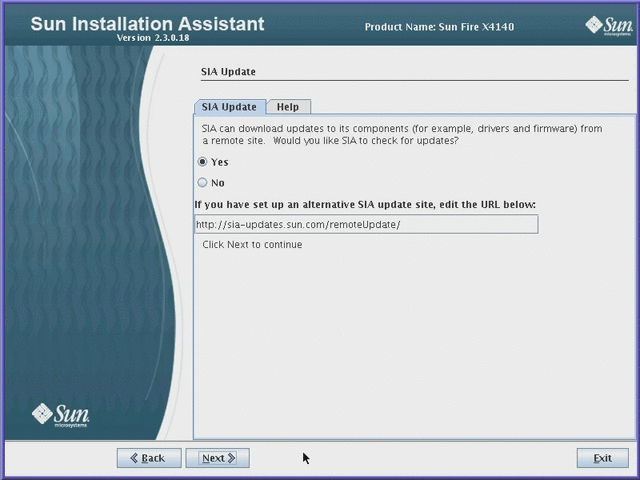Switch to the Help tab
640x480 pixels.
click(x=288, y=107)
